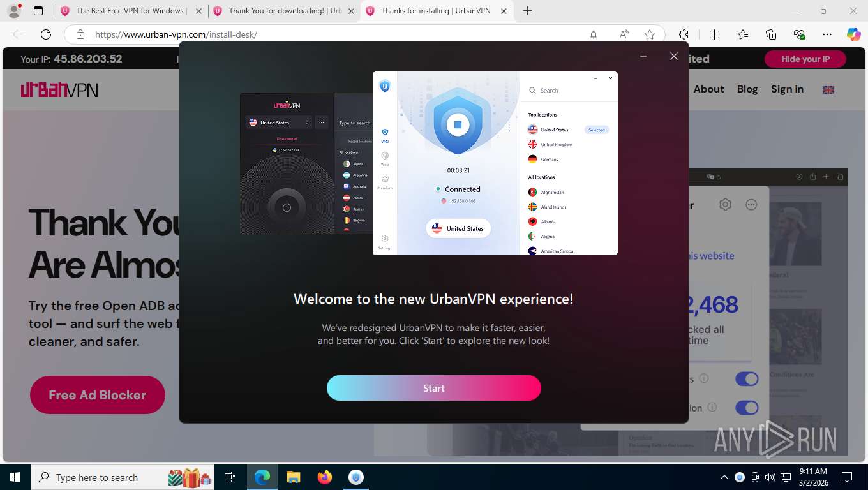
Task: Click the United States pill in preview
Action: pos(458,228)
